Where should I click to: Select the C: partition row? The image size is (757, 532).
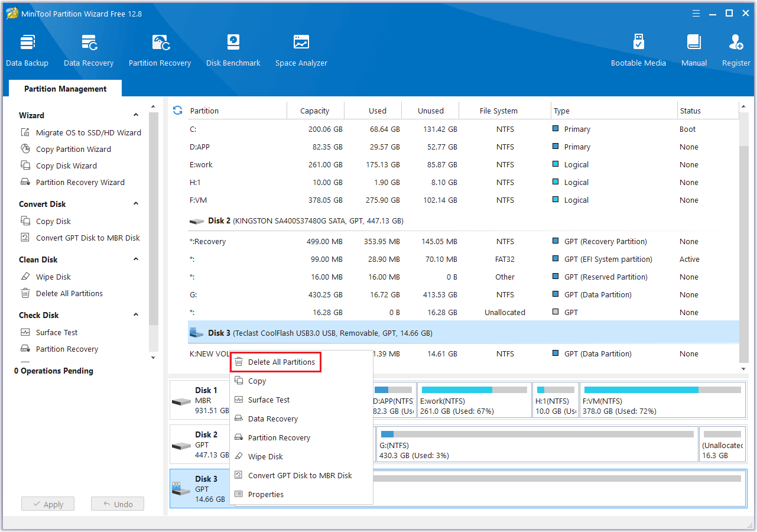coord(463,129)
